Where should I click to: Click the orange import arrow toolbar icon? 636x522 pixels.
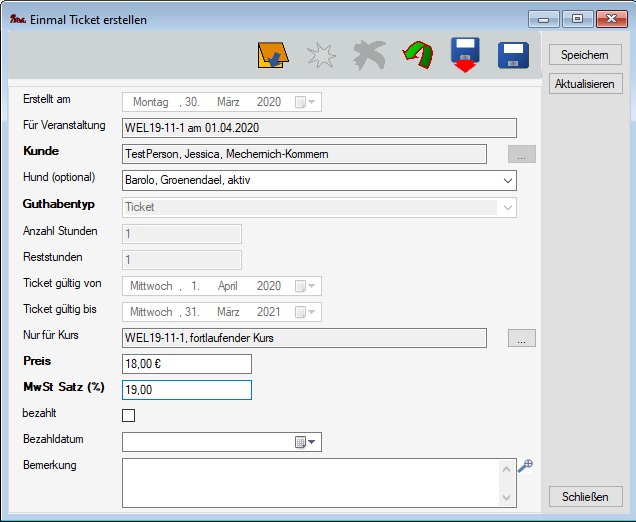272,56
